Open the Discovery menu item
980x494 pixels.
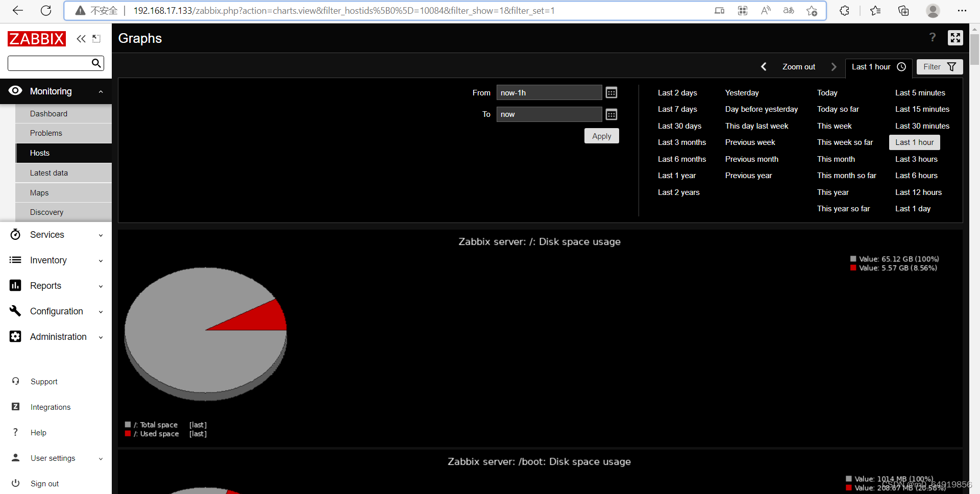tap(64, 212)
